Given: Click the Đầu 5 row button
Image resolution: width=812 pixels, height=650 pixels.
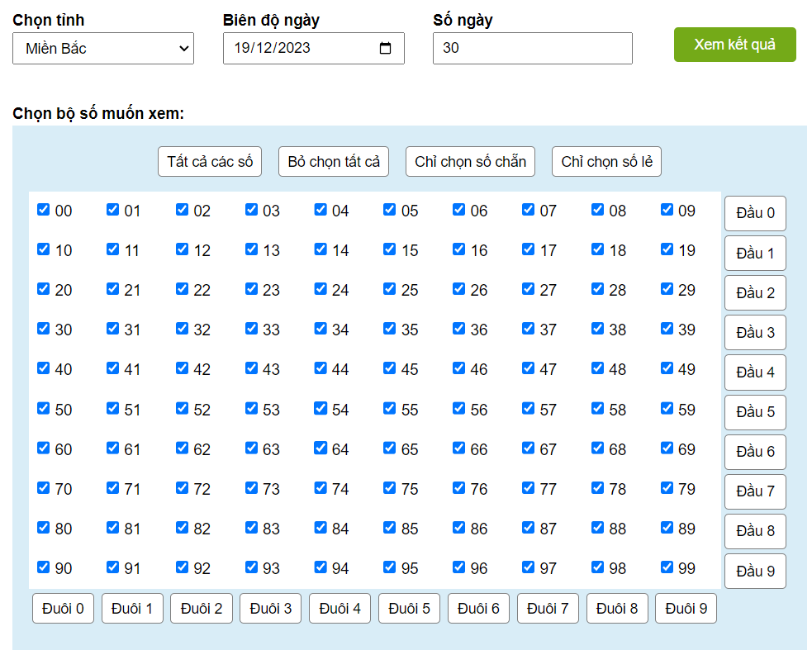Looking at the screenshot, I should [x=755, y=412].
